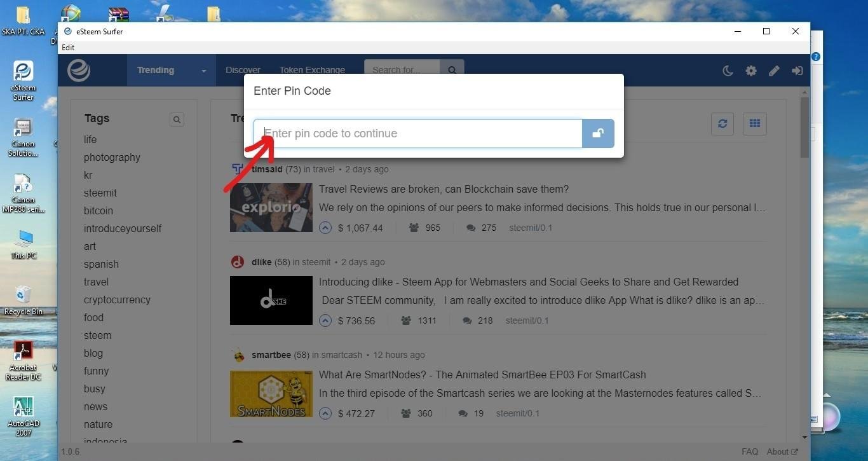
Task: Toggle night mode with the moon icon
Action: click(x=728, y=71)
